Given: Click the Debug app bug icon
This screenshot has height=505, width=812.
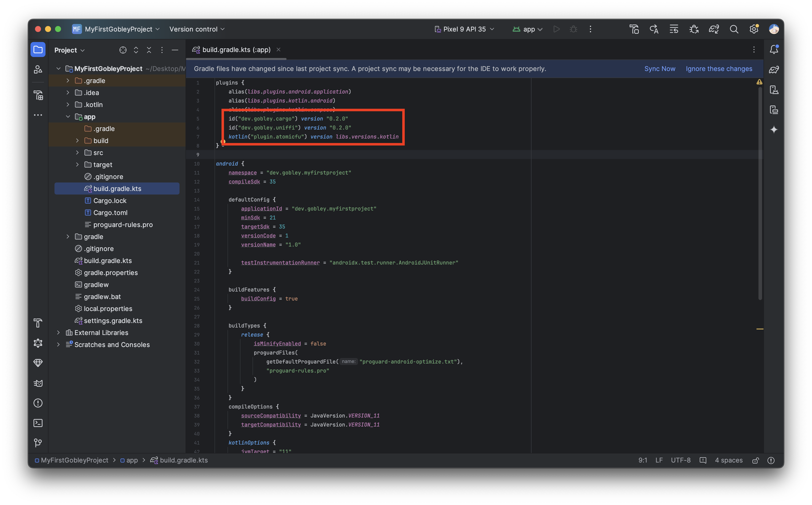Looking at the screenshot, I should pyautogui.click(x=573, y=29).
